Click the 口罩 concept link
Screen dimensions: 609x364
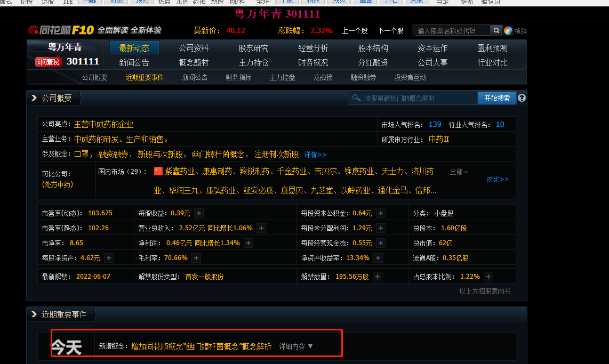[82, 154]
